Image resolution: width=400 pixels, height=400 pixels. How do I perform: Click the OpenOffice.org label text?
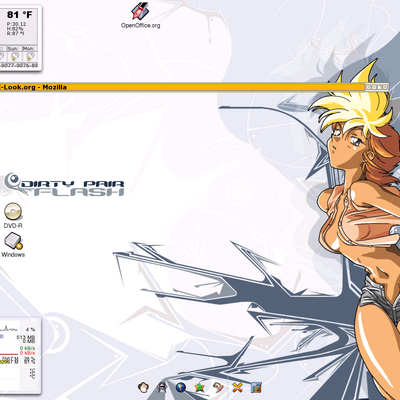140,25
